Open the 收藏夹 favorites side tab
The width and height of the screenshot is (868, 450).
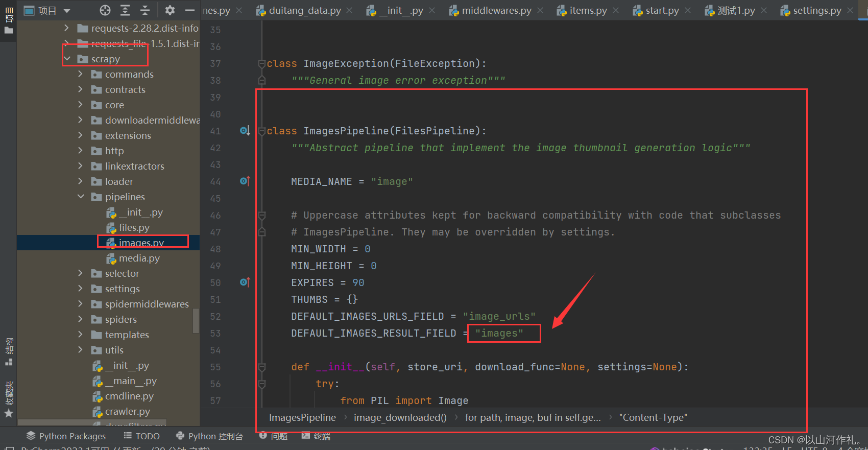(x=9, y=398)
